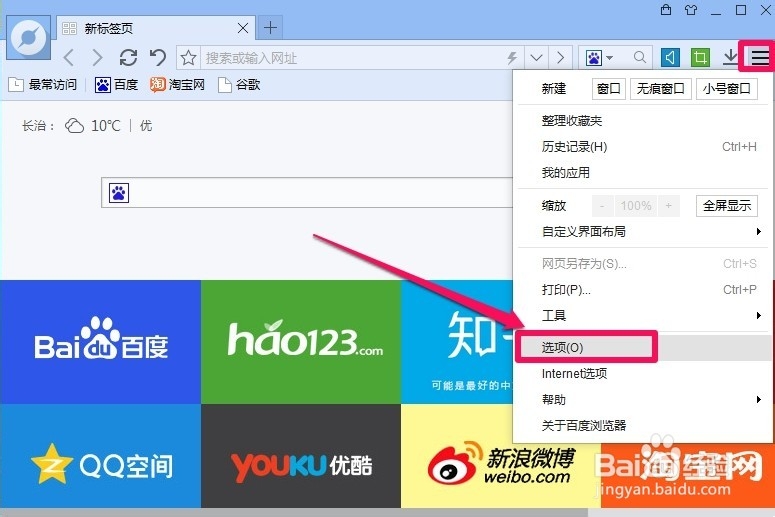This screenshot has width=775, height=517.
Task: Select Internet选项 menu item
Action: tap(643, 374)
